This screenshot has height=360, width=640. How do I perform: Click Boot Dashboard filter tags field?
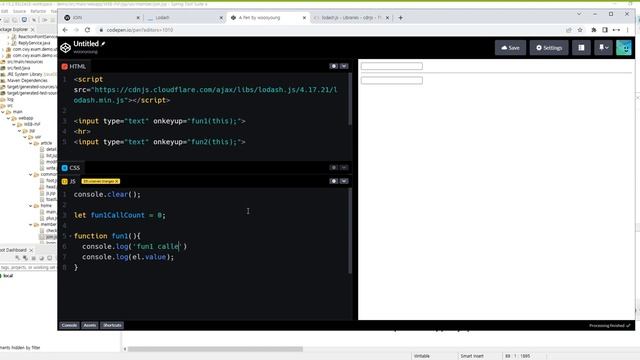pyautogui.click(x=28, y=267)
